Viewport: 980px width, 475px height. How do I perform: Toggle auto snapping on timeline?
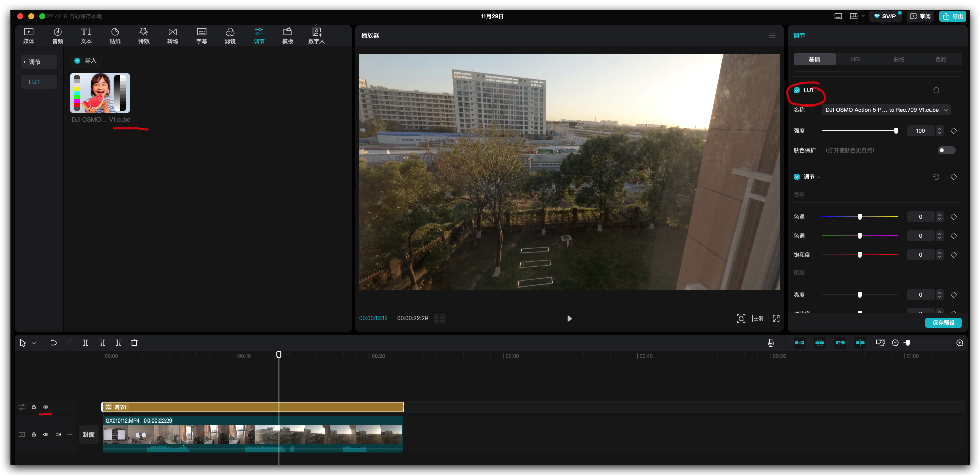(820, 343)
